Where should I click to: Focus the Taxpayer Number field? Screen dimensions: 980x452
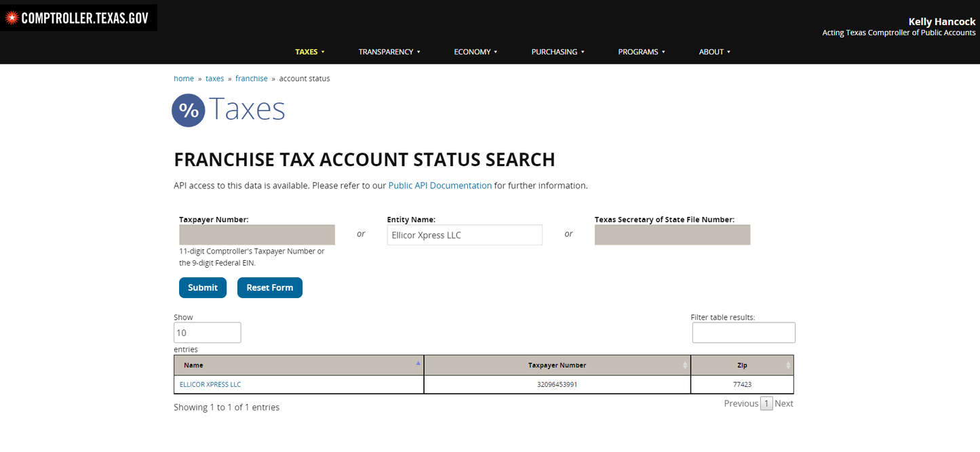point(257,234)
